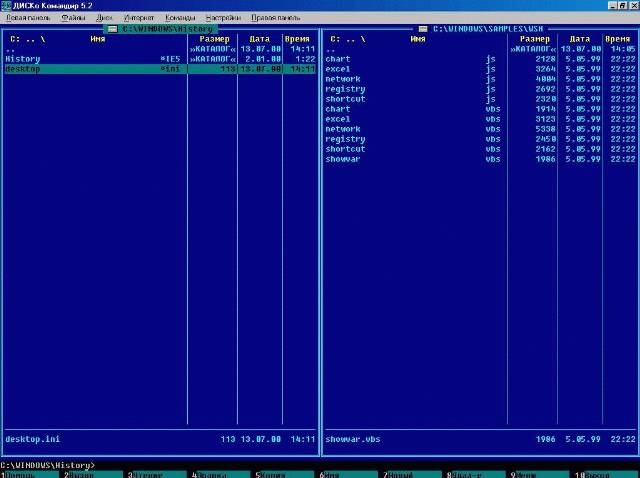Viewport: 640px width, 478px height.
Task: Click the F1 Помощь function key button
Action: [29, 475]
